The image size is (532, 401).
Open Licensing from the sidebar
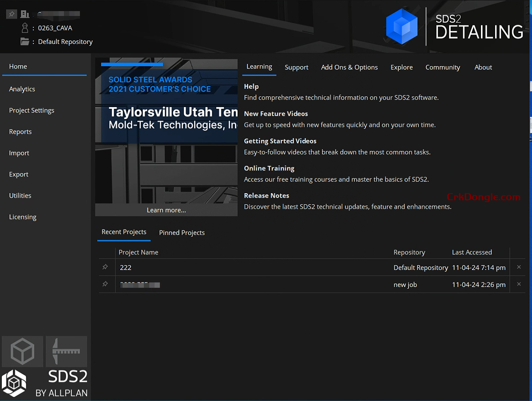[x=23, y=217]
